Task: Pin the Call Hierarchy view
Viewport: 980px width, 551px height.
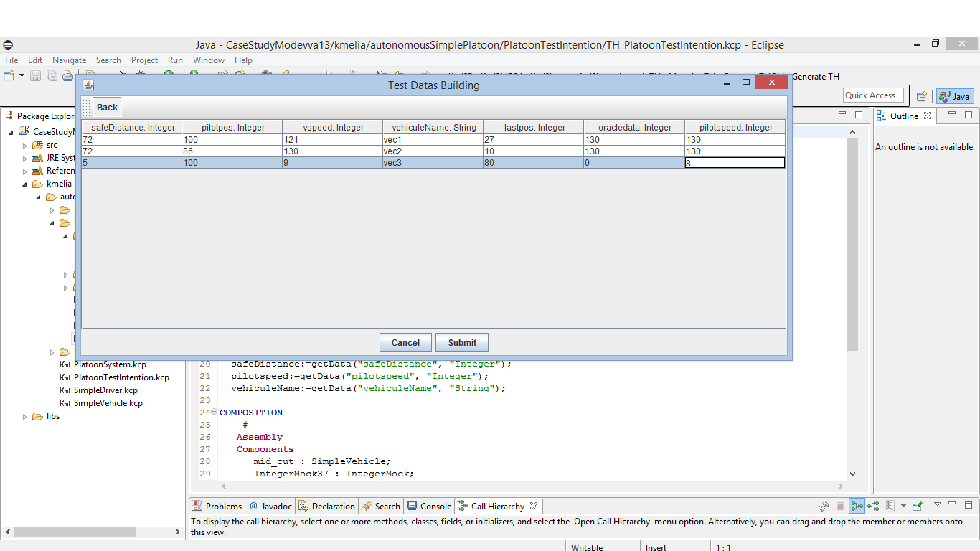Action: (x=917, y=506)
